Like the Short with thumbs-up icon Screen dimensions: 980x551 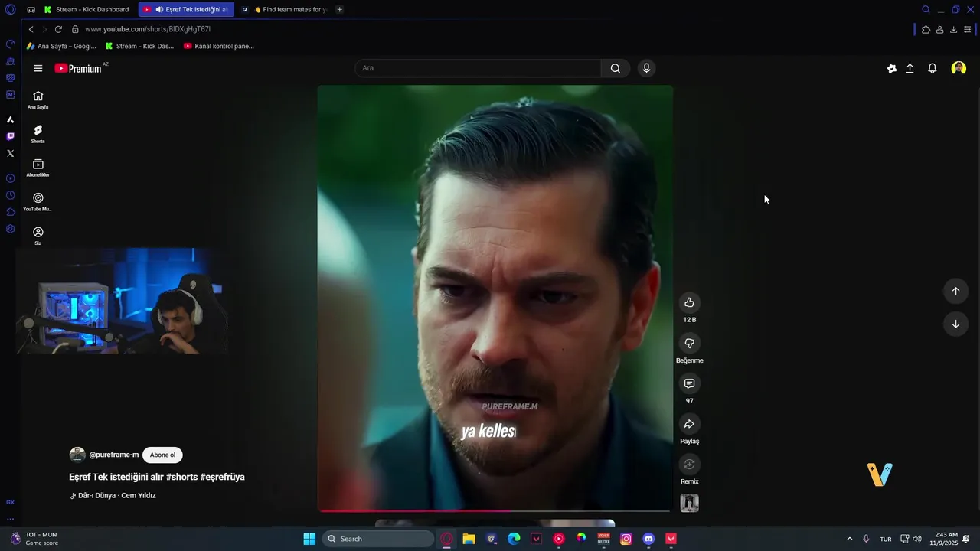coord(689,302)
